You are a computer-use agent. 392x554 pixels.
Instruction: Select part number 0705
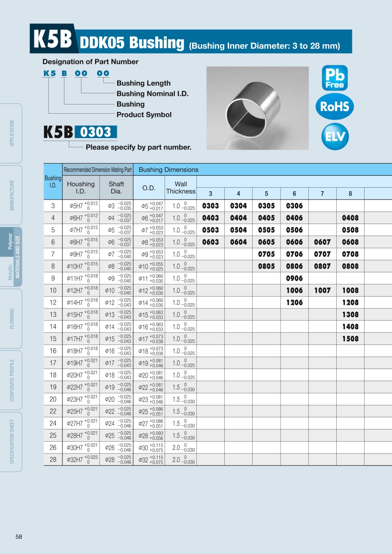tap(267, 254)
